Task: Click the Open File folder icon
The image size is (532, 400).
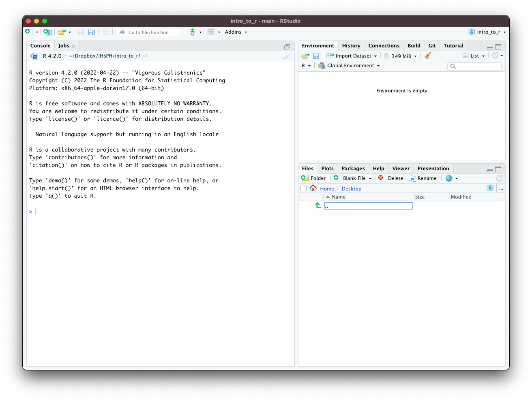Action: click(62, 32)
